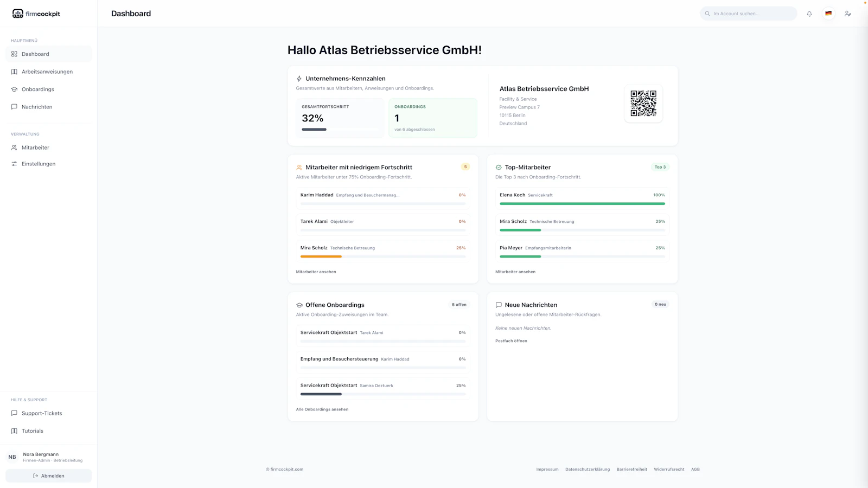868x488 pixels.
Task: Click the Dashboard grid icon in sidebar
Action: click(14, 54)
